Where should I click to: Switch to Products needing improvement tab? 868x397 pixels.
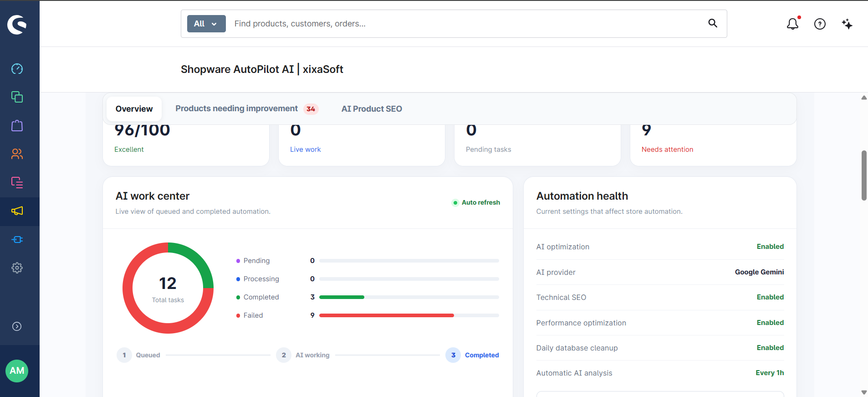(246, 109)
